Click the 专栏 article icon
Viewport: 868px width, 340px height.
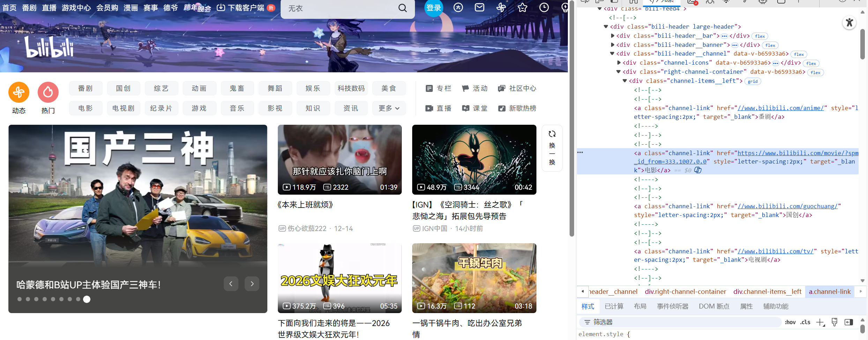coord(429,88)
